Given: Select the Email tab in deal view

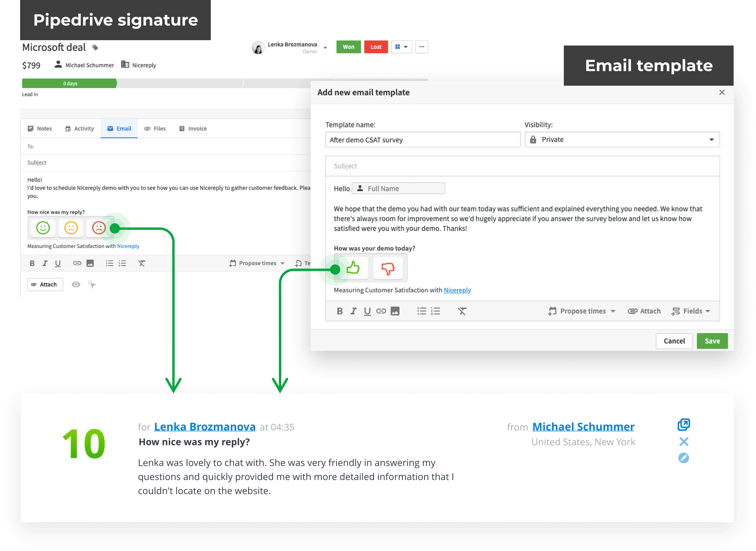Looking at the screenshot, I should (x=119, y=128).
